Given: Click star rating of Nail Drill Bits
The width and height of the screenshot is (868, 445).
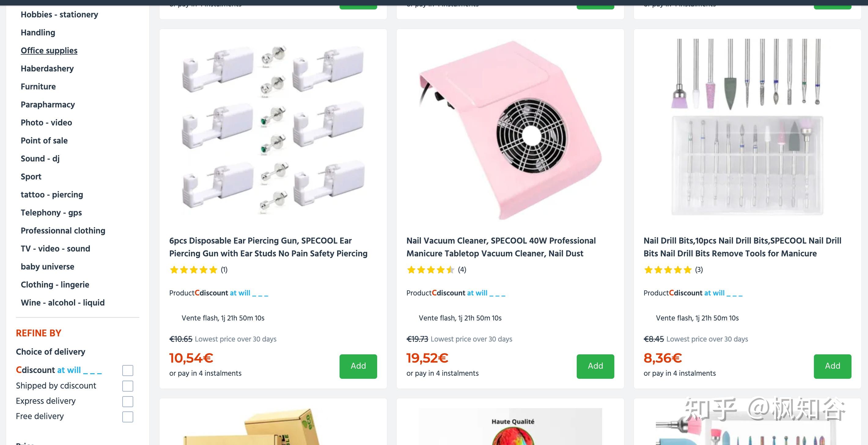Looking at the screenshot, I should coord(668,270).
